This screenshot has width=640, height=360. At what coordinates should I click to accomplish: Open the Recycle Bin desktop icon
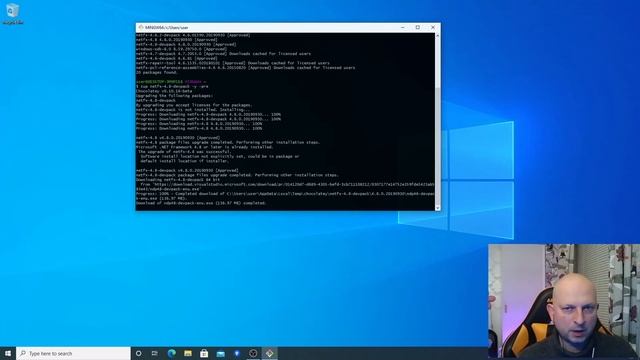[x=13, y=13]
